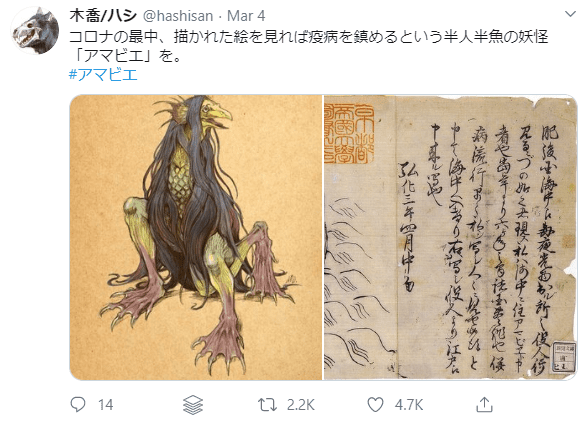Open the @hashisan handle link
584x424 pixels.
point(178,16)
